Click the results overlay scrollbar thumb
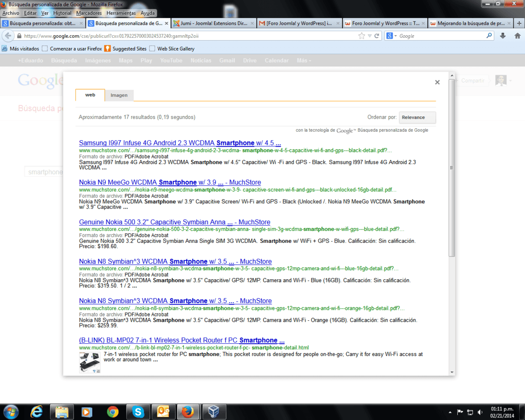 pos(451,168)
